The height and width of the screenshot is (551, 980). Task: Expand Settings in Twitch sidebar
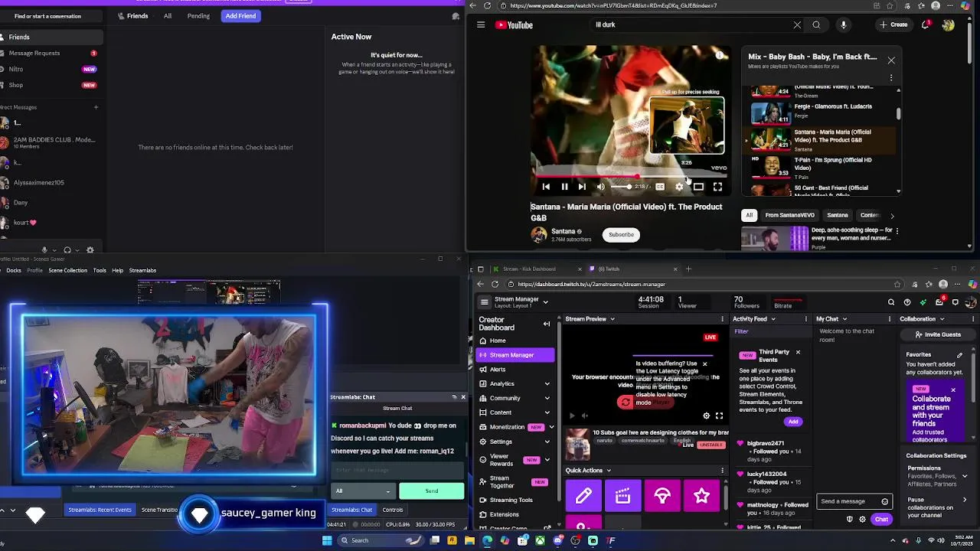click(547, 442)
